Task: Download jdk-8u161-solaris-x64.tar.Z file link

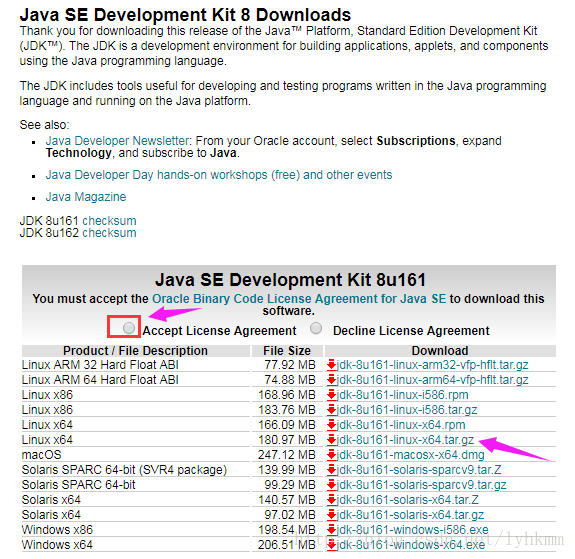Action: [408, 500]
